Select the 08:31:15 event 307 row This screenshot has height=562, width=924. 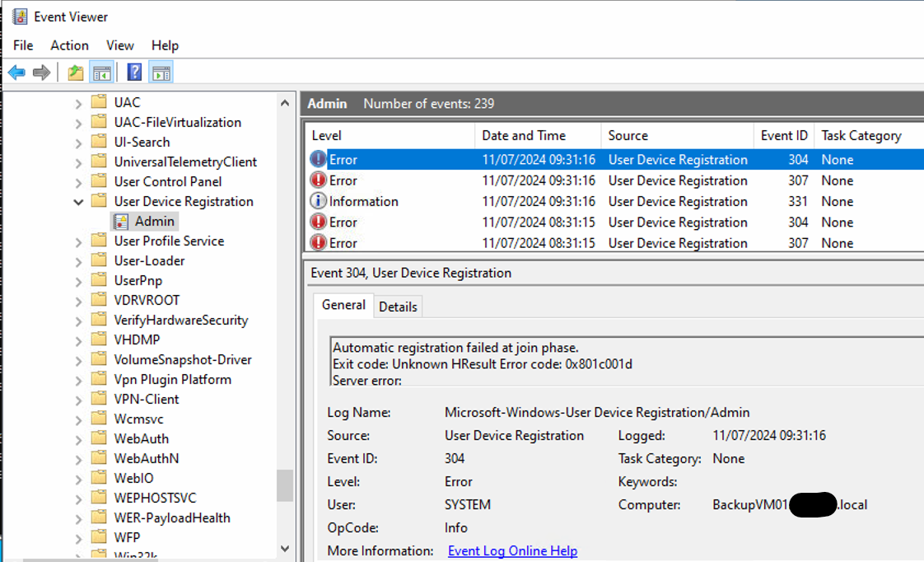[614, 243]
